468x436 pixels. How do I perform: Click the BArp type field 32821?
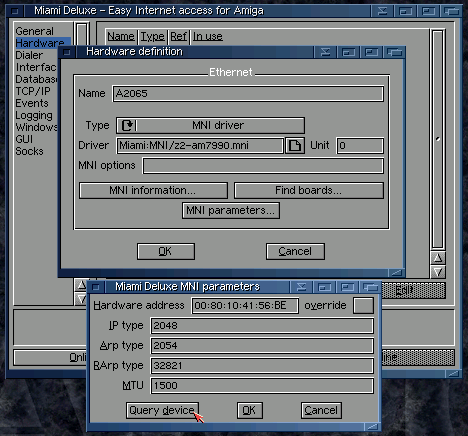[x=262, y=366]
